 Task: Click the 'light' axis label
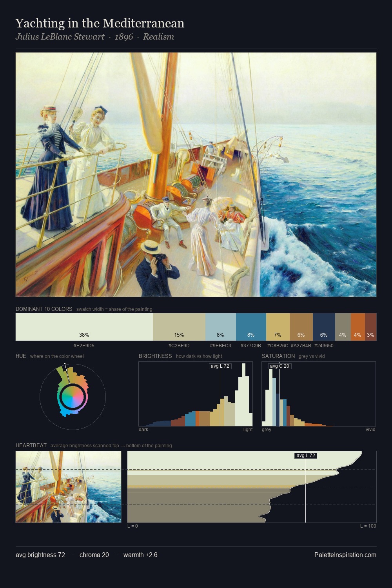(248, 430)
